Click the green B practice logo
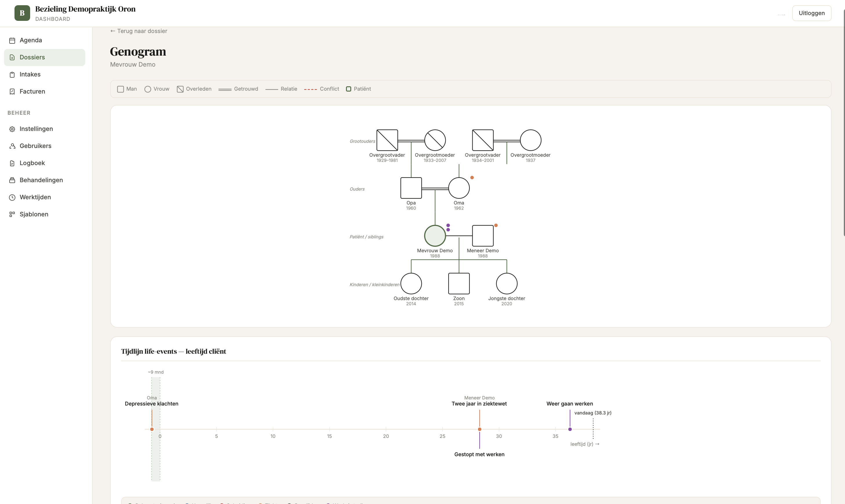Viewport: 845px width, 504px height. 22,13
